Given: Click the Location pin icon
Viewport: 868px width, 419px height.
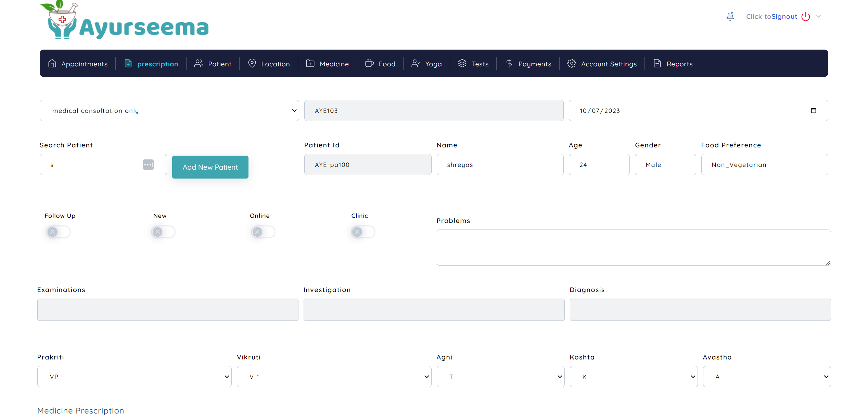Looking at the screenshot, I should coord(252,64).
